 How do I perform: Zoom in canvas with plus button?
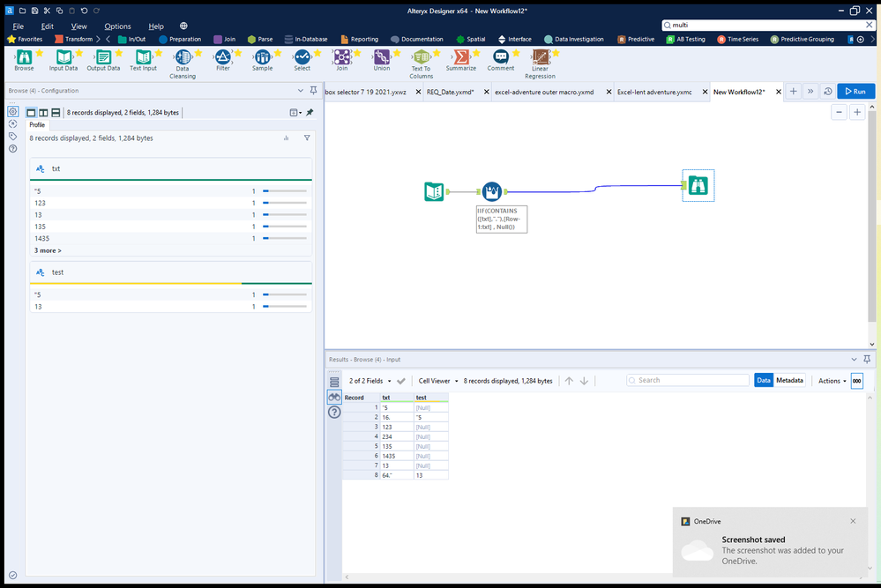pos(857,112)
